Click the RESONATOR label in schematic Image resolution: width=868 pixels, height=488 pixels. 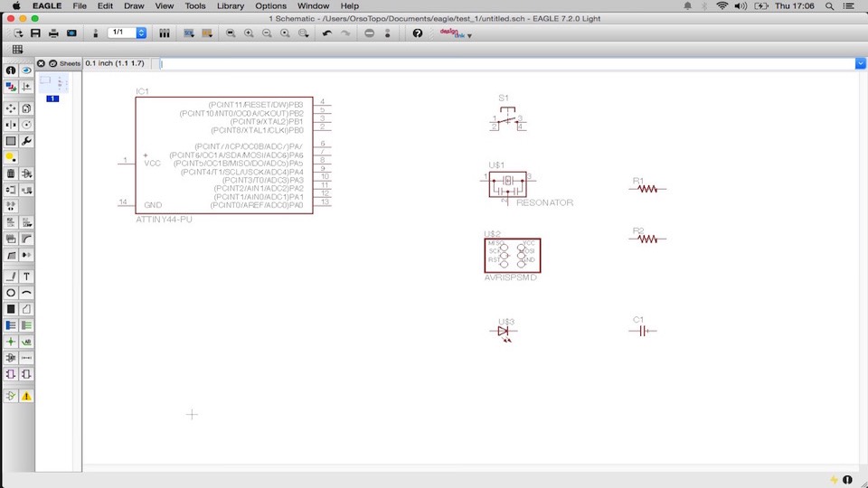coord(544,203)
